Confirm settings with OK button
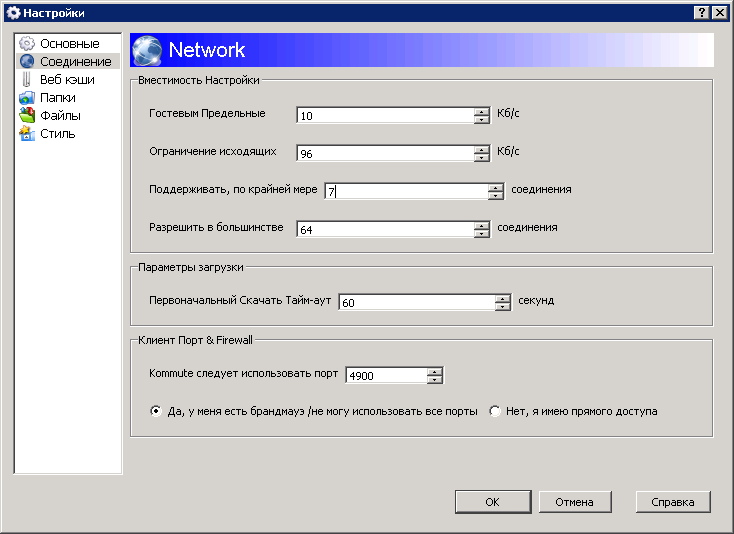The height and width of the screenshot is (534, 734). pyautogui.click(x=493, y=502)
